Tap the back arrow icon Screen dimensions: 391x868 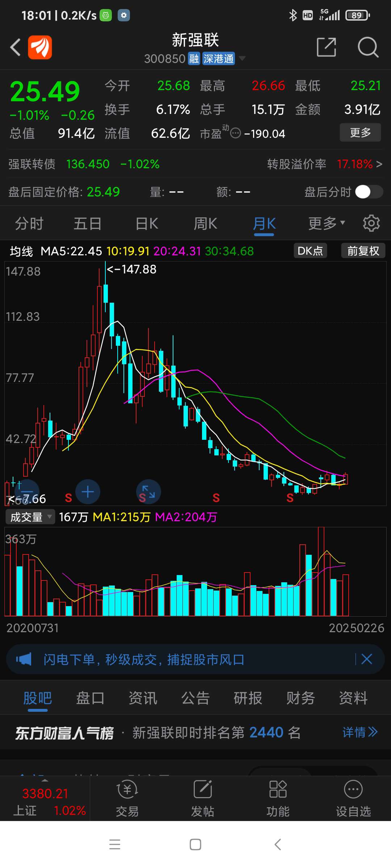pos(15,47)
